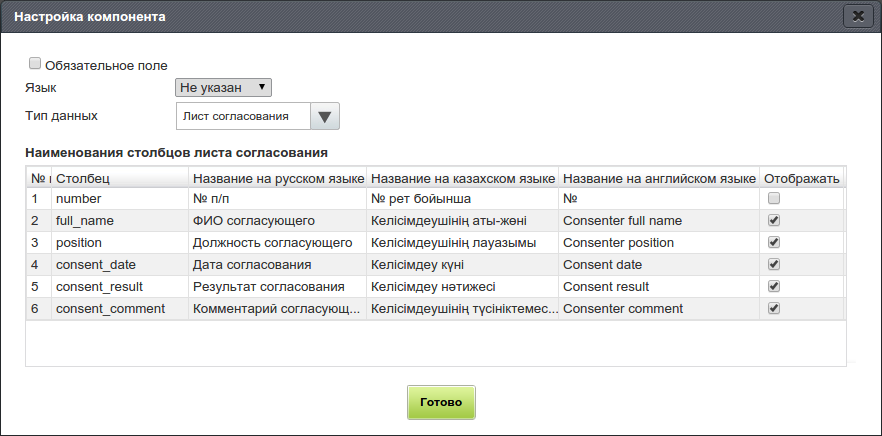Click the Столбец column header
882x436 pixels.
pos(120,178)
